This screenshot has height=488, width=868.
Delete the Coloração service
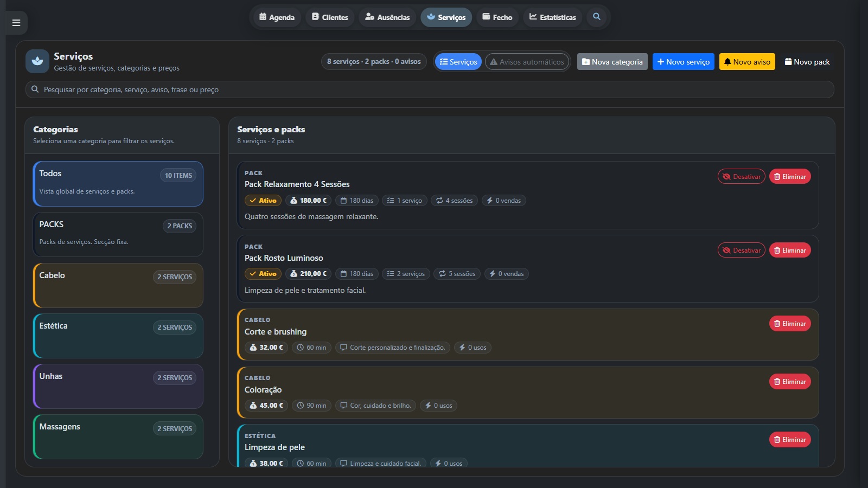(x=790, y=381)
